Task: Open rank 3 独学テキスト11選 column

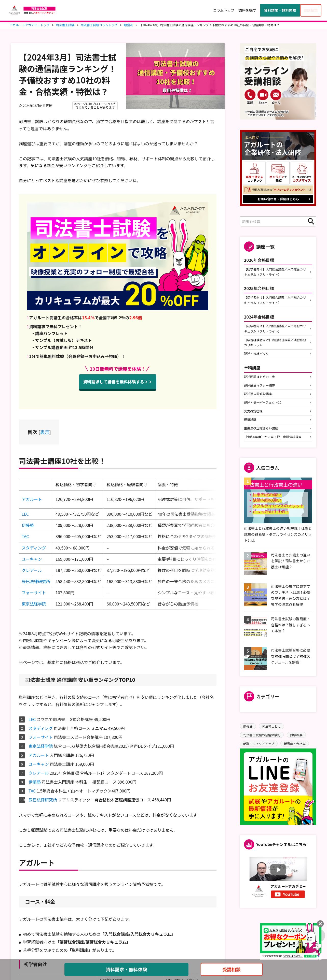Action: (278, 595)
